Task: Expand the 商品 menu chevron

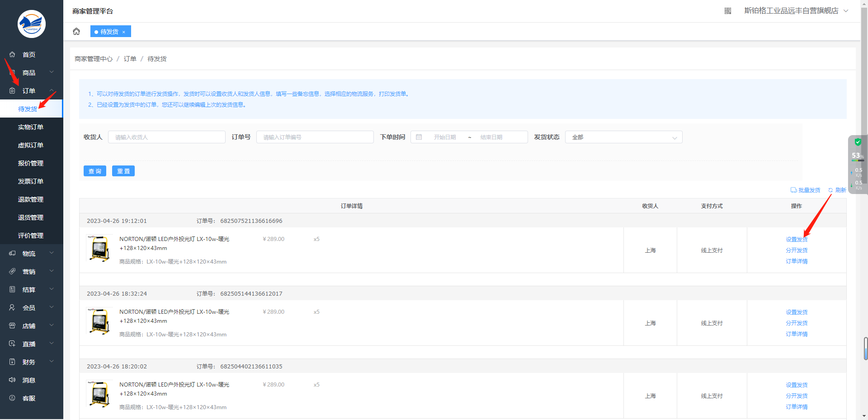Action: (52, 72)
